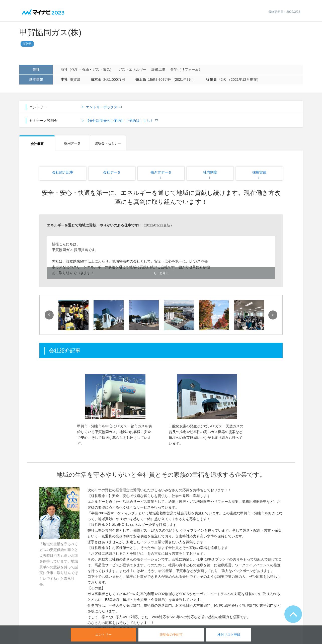Click the 業種 row label
322x644 pixels.
coord(36,69)
